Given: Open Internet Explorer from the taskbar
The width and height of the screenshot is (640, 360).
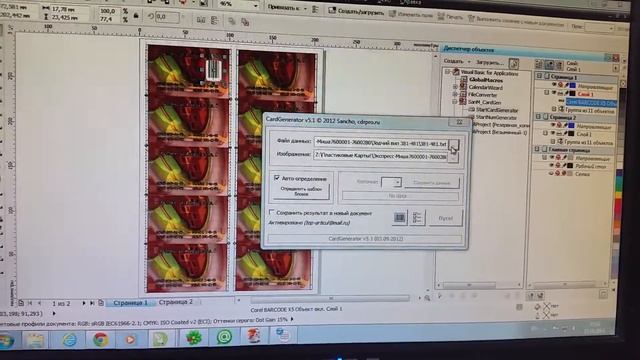Looking at the screenshot, I should click(69, 340).
